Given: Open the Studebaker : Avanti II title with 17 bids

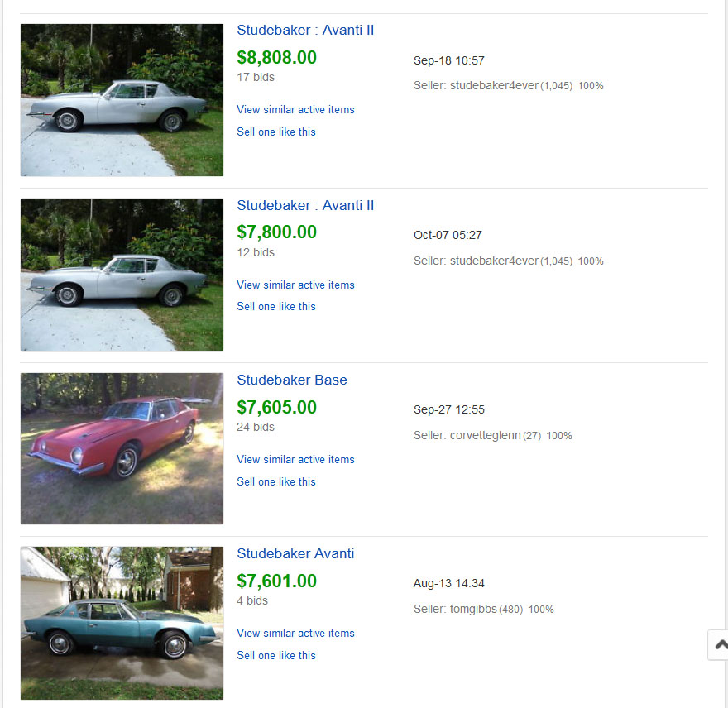Looking at the screenshot, I should click(305, 31).
